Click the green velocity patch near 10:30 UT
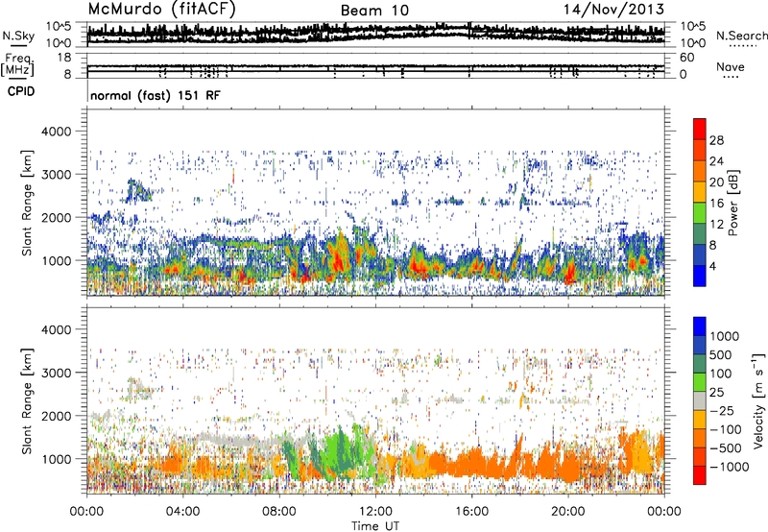The width and height of the screenshot is (768, 532). tap(338, 453)
